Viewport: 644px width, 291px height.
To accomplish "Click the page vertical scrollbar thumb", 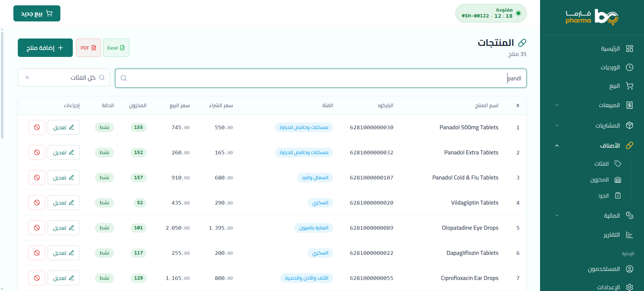I will coord(2,84).
